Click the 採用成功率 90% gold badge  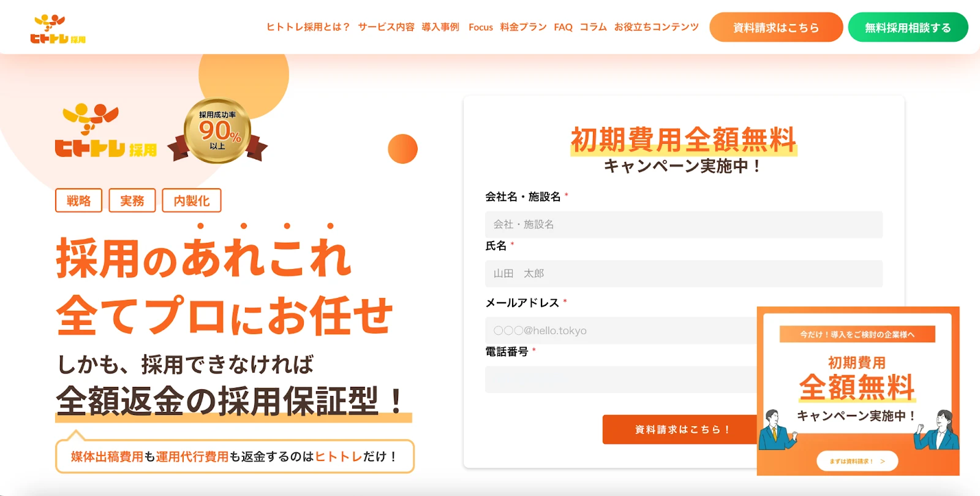pyautogui.click(x=217, y=131)
